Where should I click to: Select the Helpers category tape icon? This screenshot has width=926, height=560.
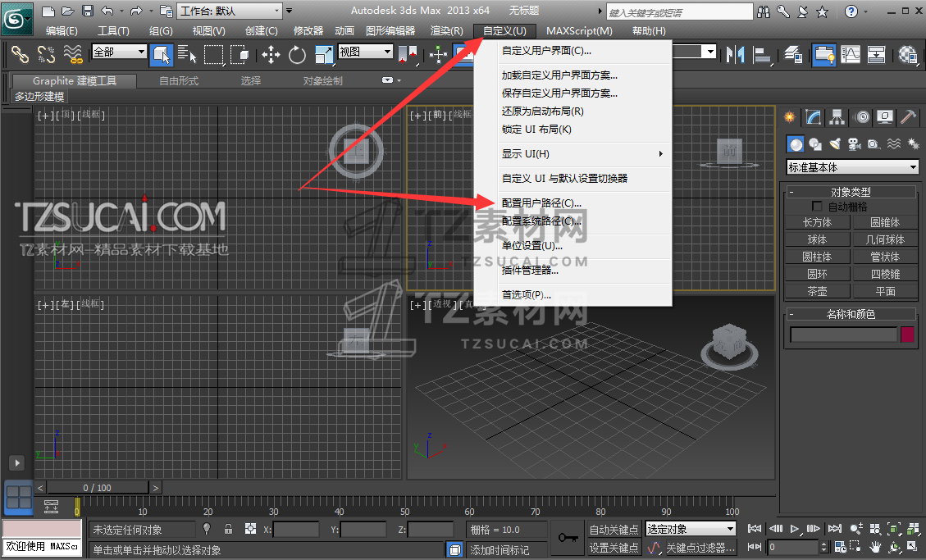pos(874,144)
